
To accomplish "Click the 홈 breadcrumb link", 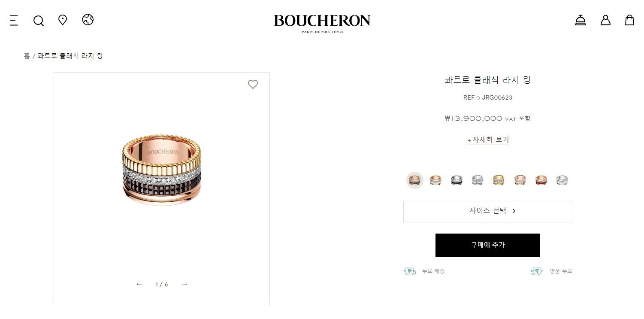I will pyautogui.click(x=27, y=56).
